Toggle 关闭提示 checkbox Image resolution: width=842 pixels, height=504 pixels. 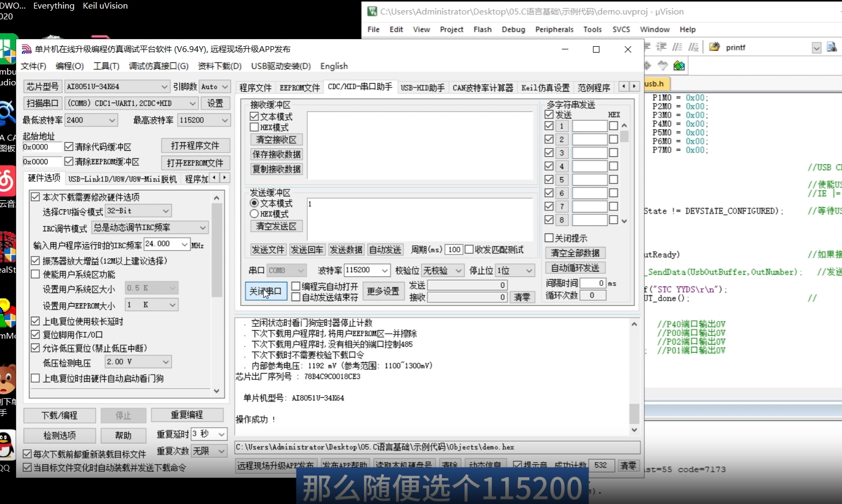tap(549, 237)
